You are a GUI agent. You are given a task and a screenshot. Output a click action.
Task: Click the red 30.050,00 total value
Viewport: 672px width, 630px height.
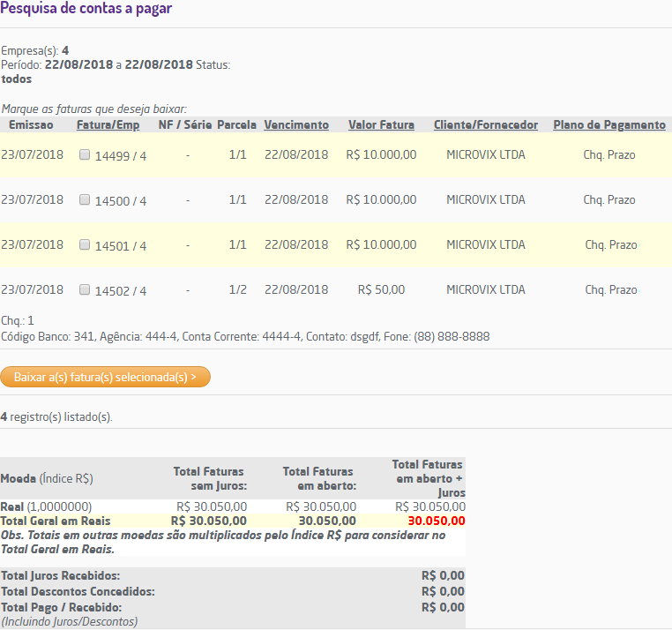(437, 521)
